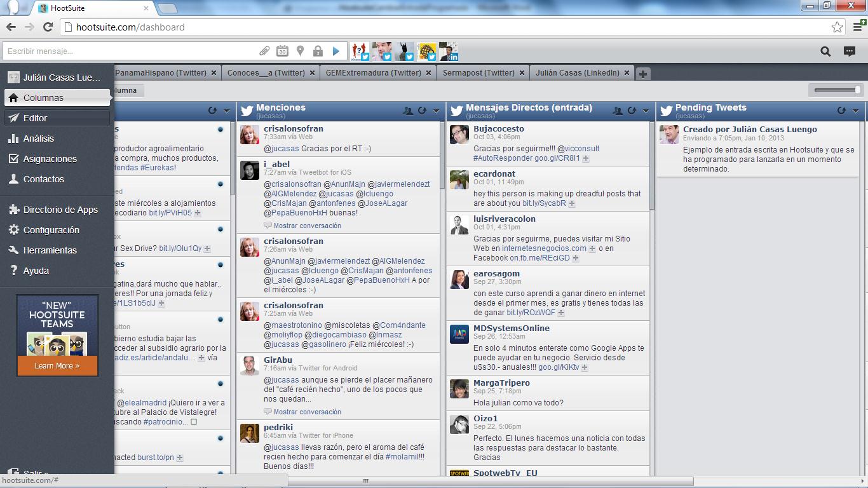Expand the goo.gl/KiKtv link preview plus

[x=585, y=367]
